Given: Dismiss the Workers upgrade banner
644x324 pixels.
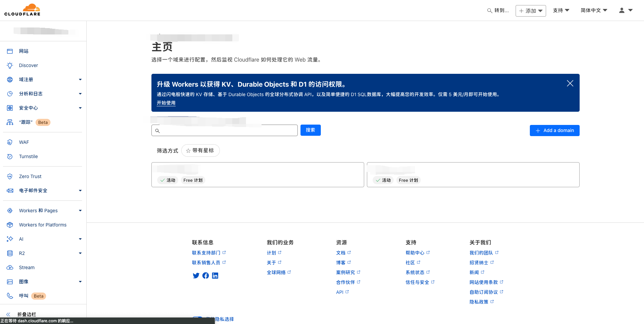Looking at the screenshot, I should pos(570,84).
